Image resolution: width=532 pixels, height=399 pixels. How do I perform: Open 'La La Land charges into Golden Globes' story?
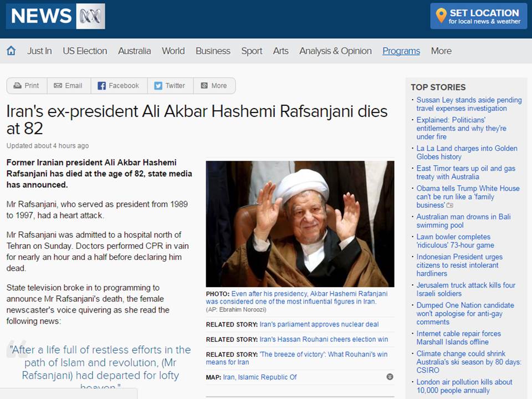coord(467,152)
